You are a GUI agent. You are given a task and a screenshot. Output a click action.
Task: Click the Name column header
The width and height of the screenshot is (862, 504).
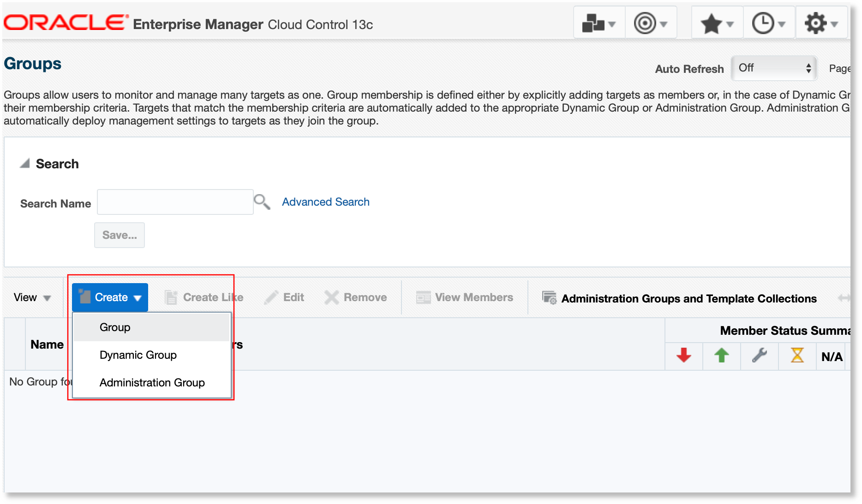[x=47, y=344]
